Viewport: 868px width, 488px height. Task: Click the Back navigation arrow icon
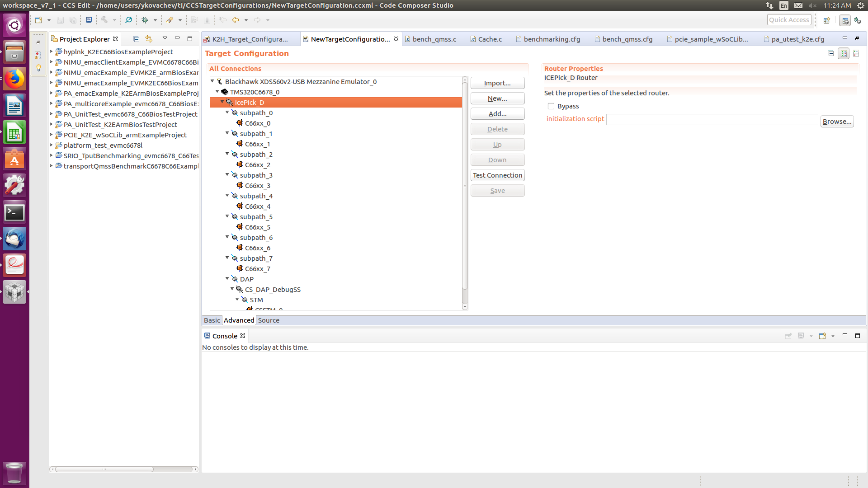[235, 20]
